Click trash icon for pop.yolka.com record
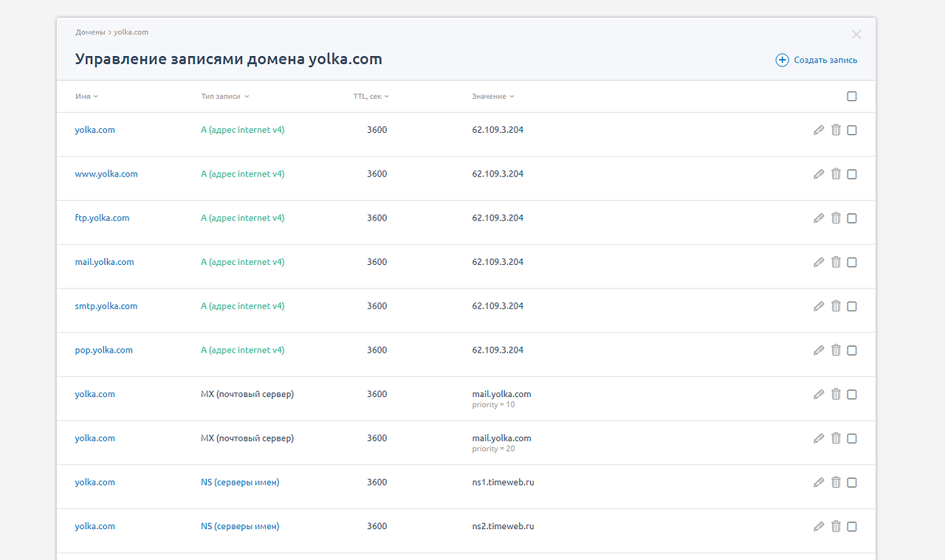The image size is (945, 560). (836, 350)
